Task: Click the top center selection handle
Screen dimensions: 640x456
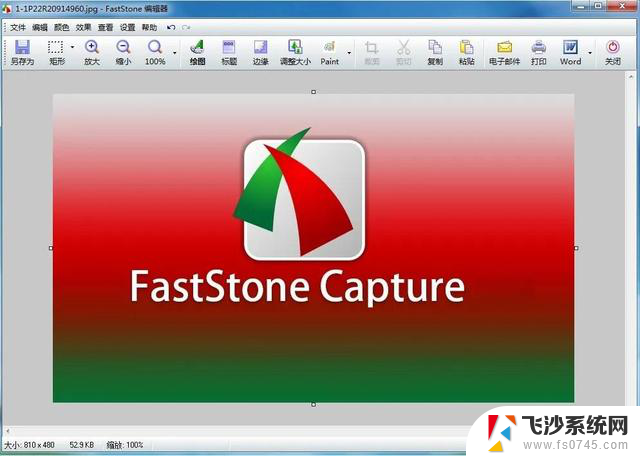Action: tap(313, 92)
